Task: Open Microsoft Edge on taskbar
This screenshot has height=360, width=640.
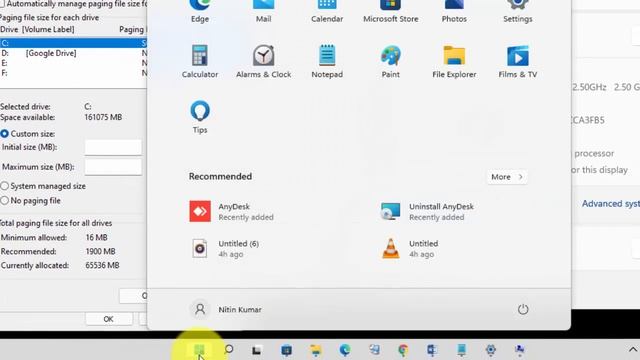Action: click(345, 350)
